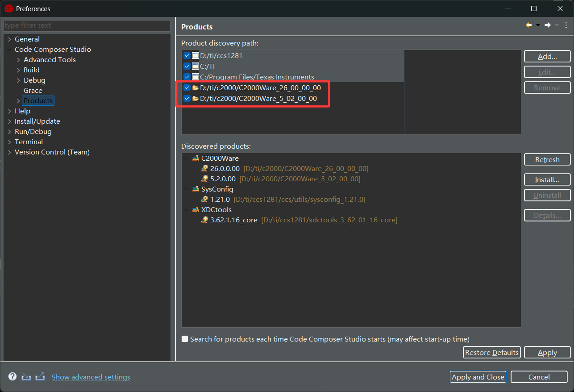This screenshot has height=392, width=574.
Task: Uncheck the C2000Ware_26_00_00_00 path checkbox
Action: click(x=187, y=88)
